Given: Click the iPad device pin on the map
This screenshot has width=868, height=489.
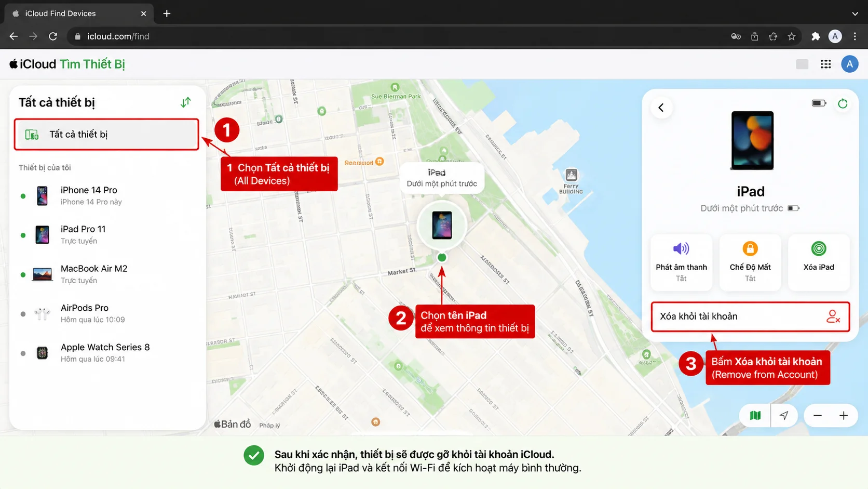Looking at the screenshot, I should pos(442,226).
